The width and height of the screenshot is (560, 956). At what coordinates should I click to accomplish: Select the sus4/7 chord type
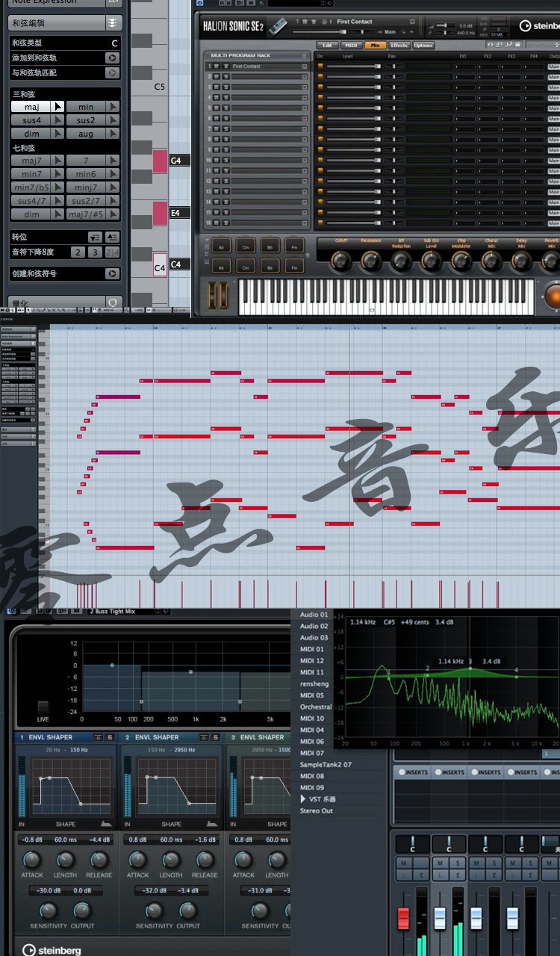click(31, 201)
